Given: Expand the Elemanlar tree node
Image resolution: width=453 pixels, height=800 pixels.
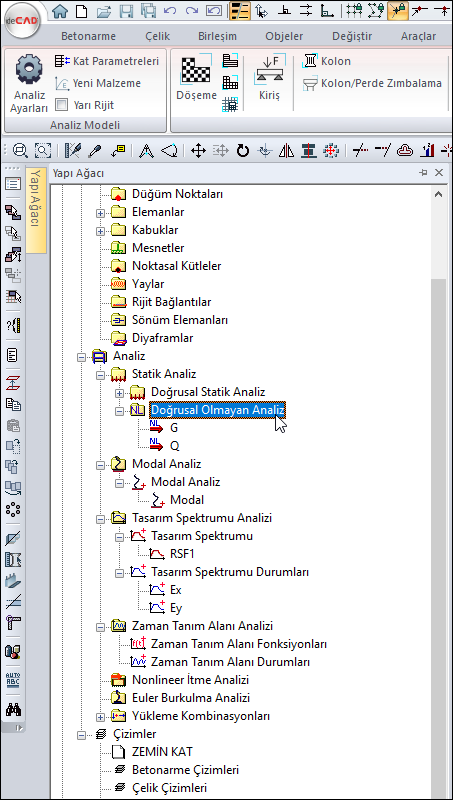Looking at the screenshot, I should point(100,213).
